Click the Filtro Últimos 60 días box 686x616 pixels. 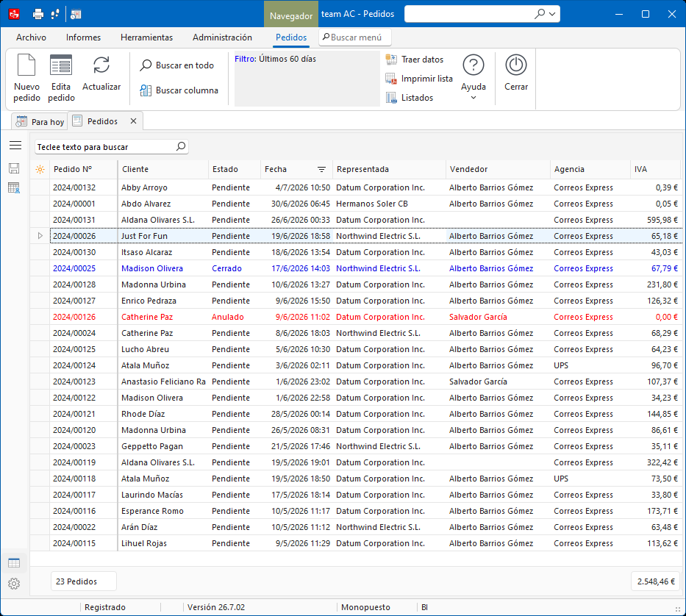click(307, 79)
